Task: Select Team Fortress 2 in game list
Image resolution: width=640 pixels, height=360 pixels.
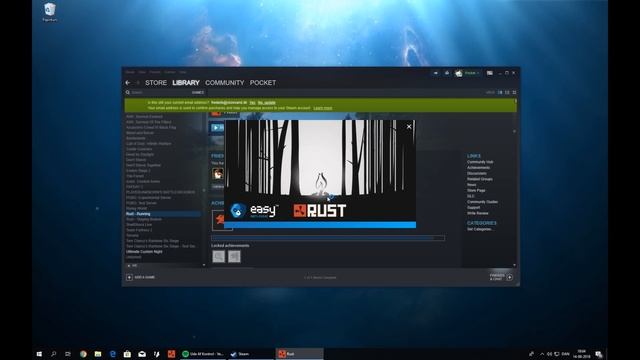Action: [x=139, y=230]
